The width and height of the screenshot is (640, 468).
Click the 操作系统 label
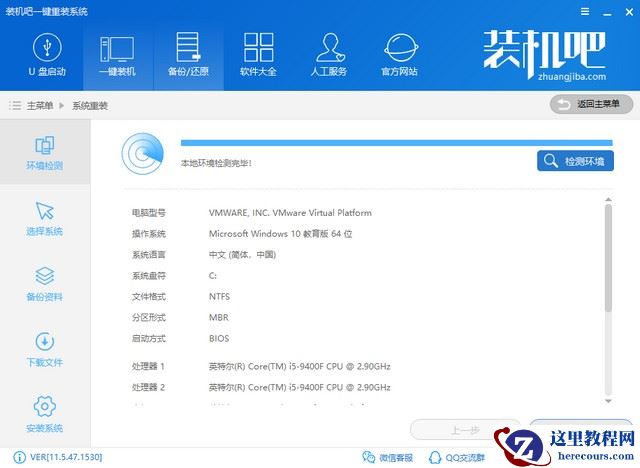tap(149, 234)
